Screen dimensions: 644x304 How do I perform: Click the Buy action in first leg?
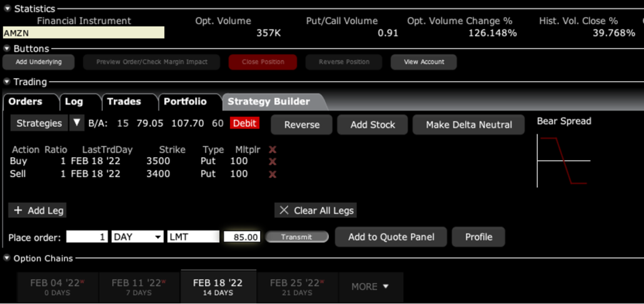[18, 162]
